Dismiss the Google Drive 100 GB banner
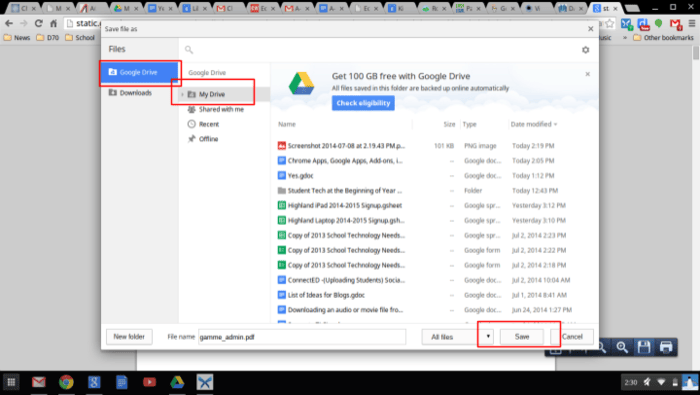 coord(588,74)
